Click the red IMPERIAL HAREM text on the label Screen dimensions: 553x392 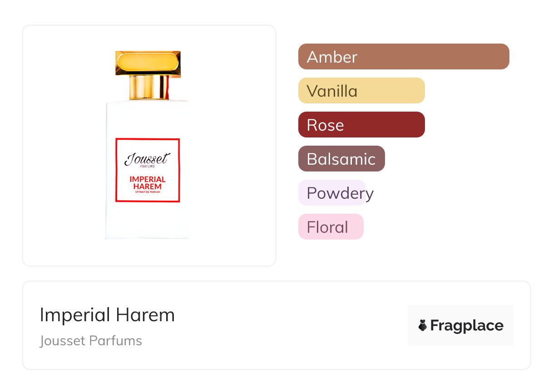pyautogui.click(x=148, y=182)
